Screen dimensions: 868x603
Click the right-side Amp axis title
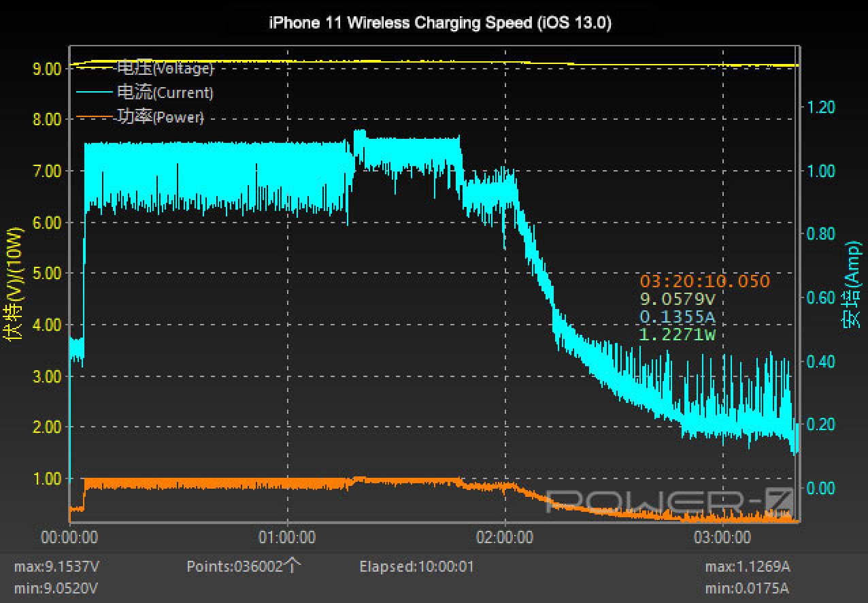pos(851,285)
